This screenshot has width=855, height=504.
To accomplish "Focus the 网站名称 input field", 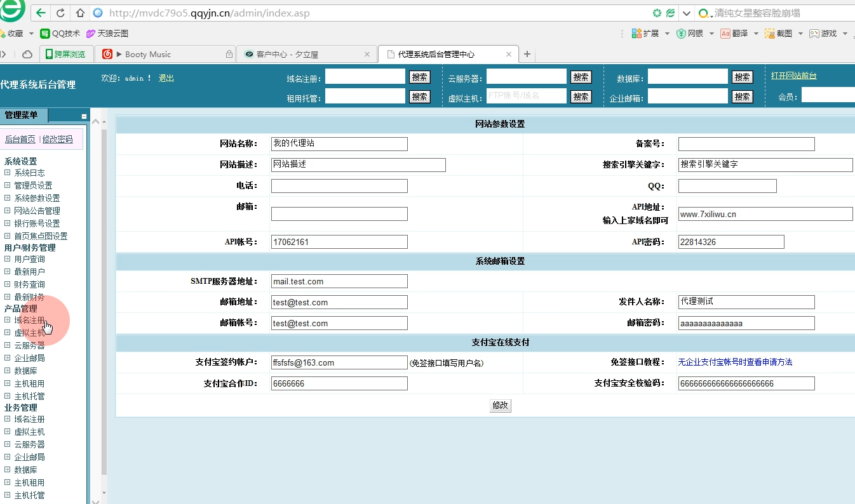I will pyautogui.click(x=339, y=144).
